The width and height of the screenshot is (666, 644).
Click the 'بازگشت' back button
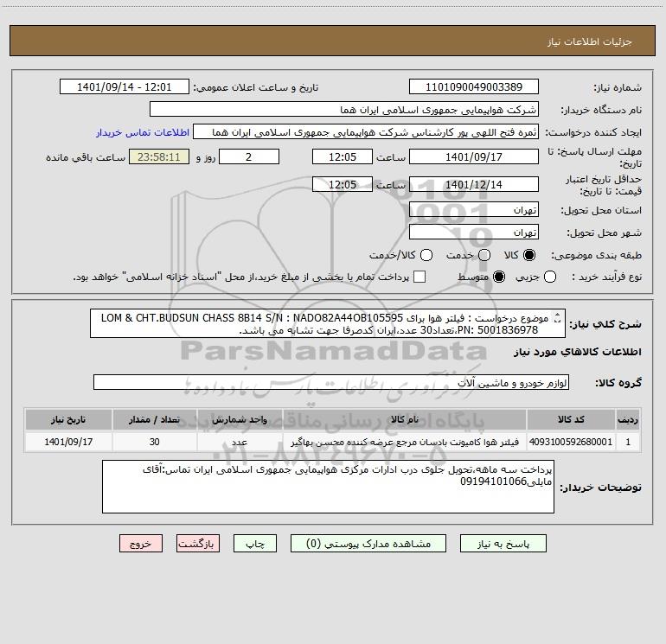coord(198,544)
